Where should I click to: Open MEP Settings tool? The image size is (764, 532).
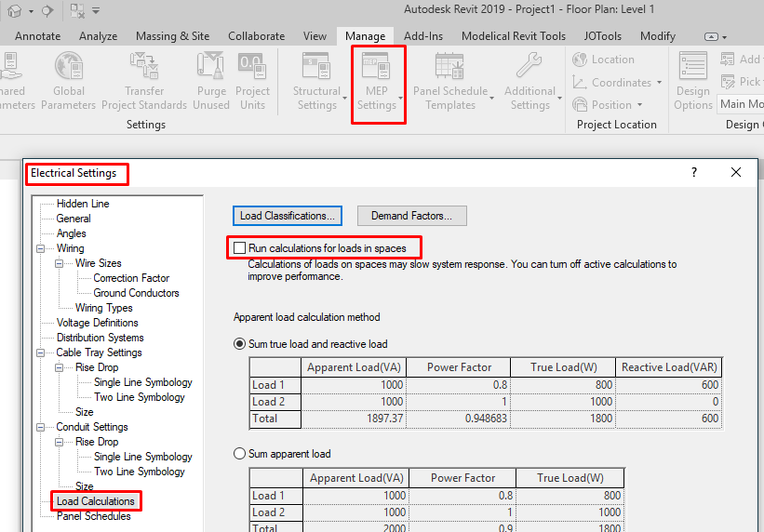[x=376, y=81]
